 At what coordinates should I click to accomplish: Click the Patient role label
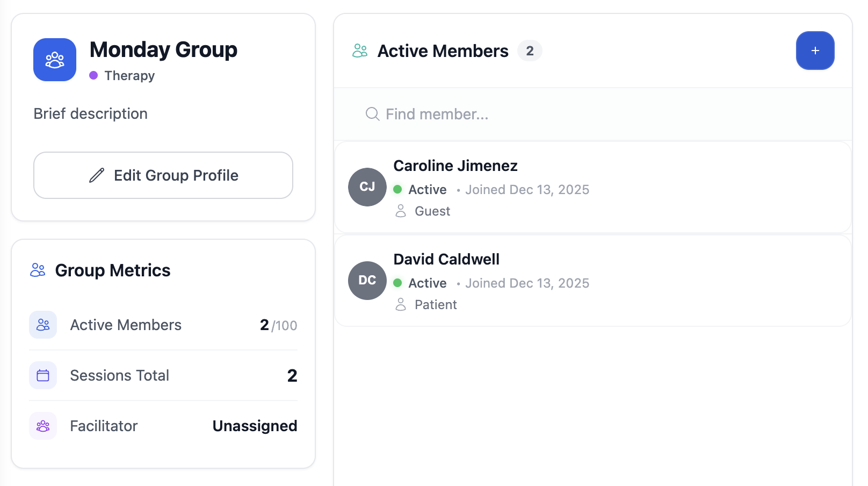(x=436, y=305)
